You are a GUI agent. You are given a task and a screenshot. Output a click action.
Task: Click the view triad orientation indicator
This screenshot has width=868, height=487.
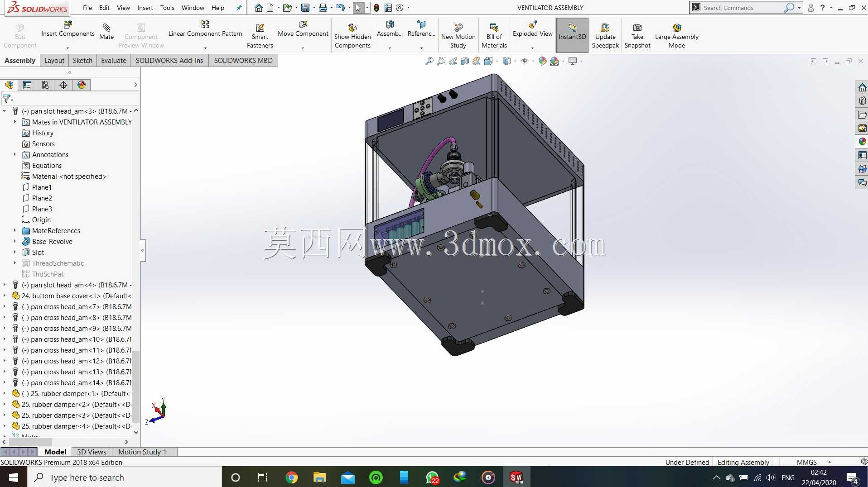click(x=157, y=411)
